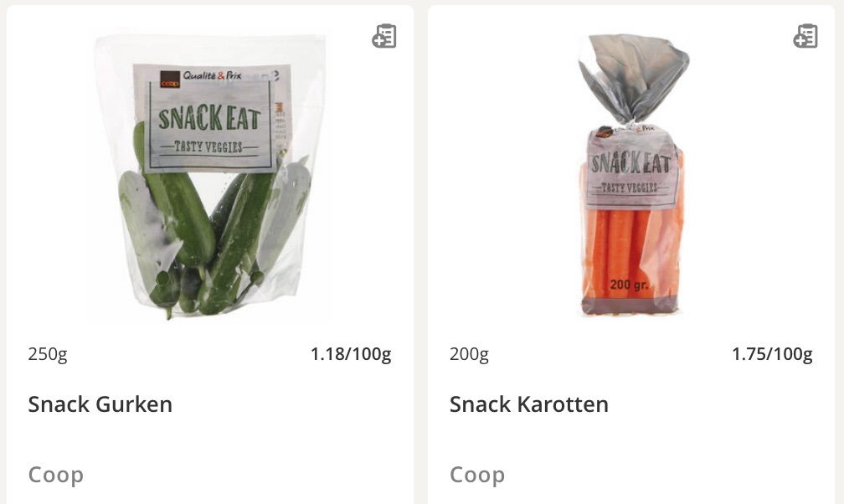Click the Tasty Veggies text on cucumber label
The image size is (844, 504).
click(208, 147)
